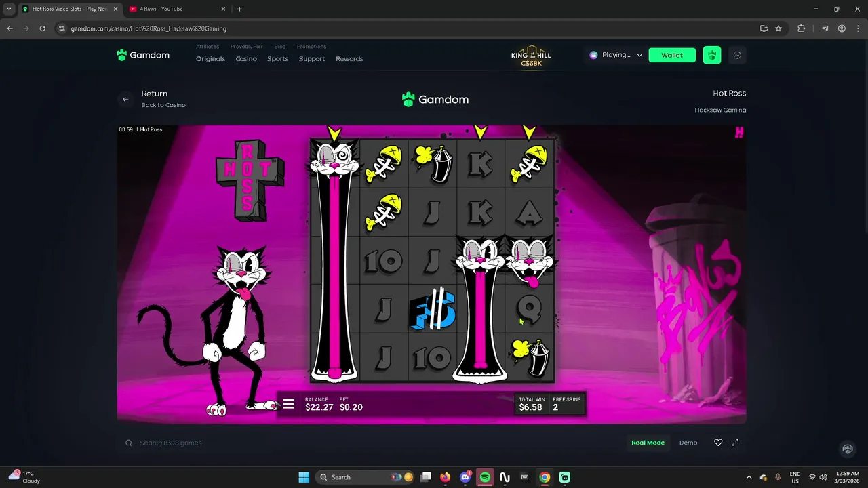Screen dimensions: 868x488
Task: Reload the page
Action: click(42, 28)
